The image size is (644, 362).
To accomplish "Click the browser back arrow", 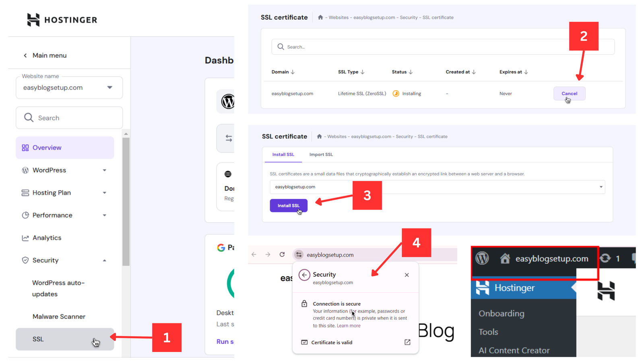I will (254, 255).
